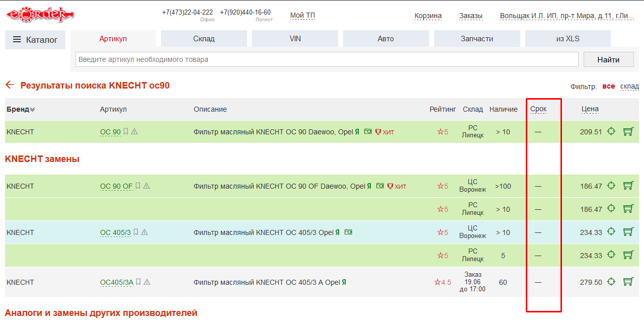Bookmark article OC 405/3
Viewport: 644px width, 325px height.
click(x=136, y=232)
